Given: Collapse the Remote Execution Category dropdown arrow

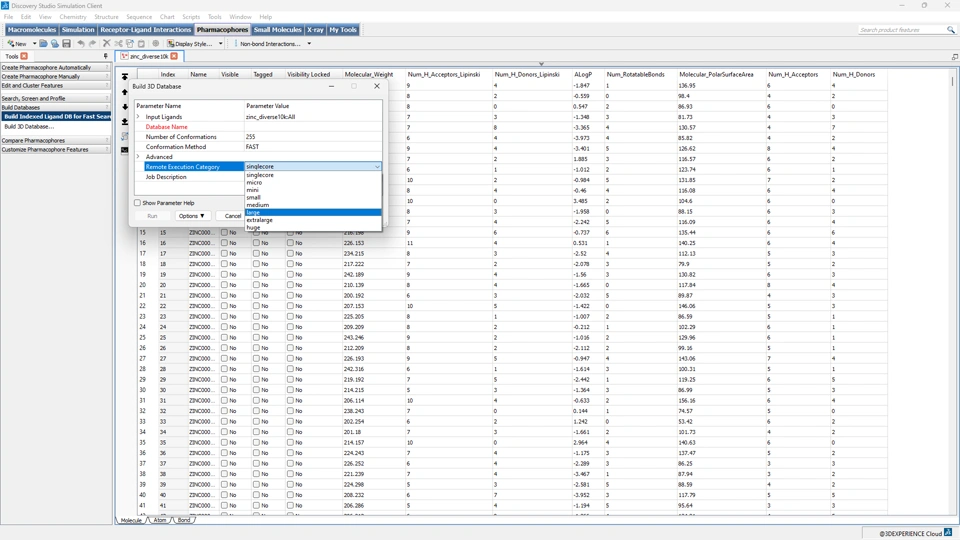Looking at the screenshot, I should tap(377, 167).
